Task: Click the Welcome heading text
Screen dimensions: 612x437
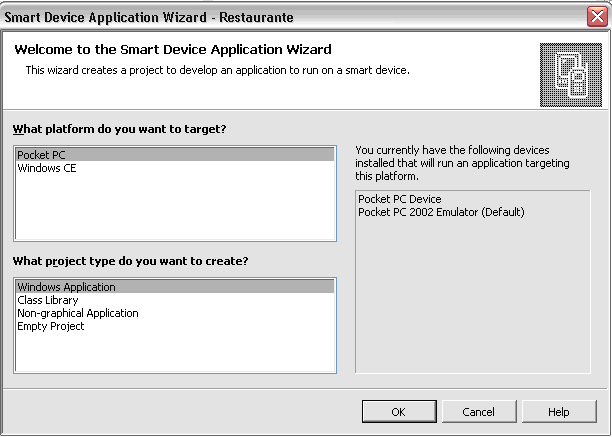Action: coord(173,50)
